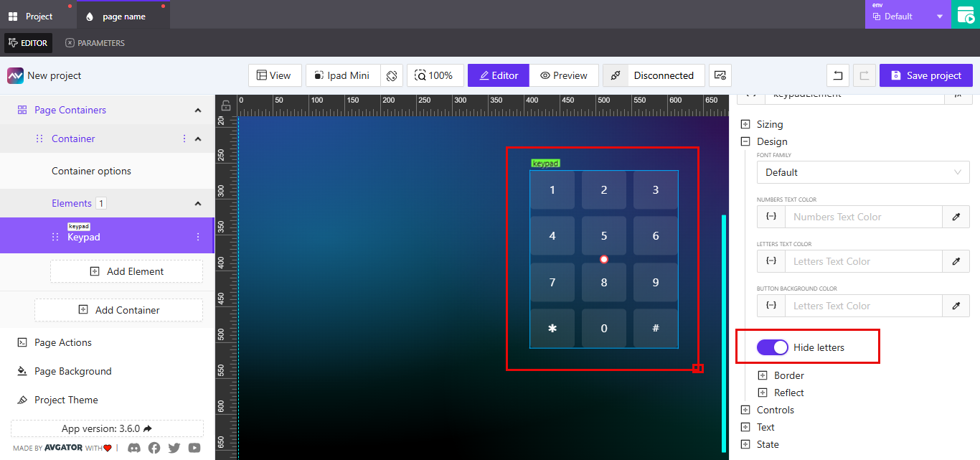Open the Button Background Color picker
Image resolution: width=980 pixels, height=460 pixels.
coord(956,305)
